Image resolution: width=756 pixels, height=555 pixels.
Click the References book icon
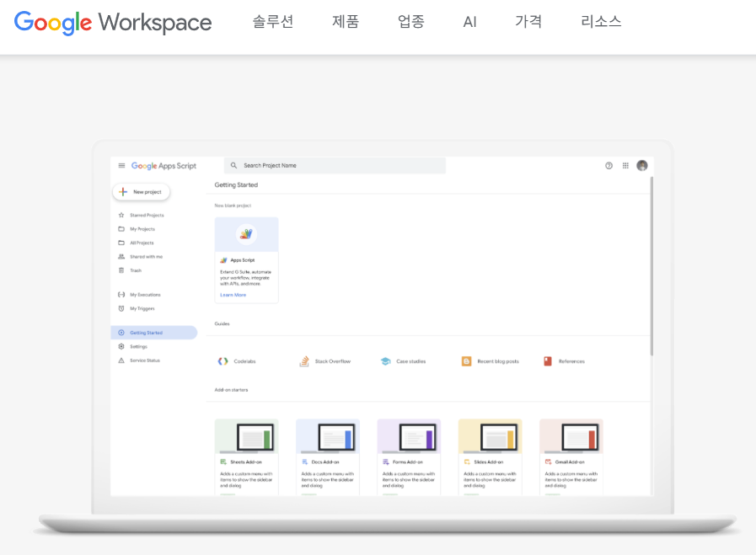(548, 360)
